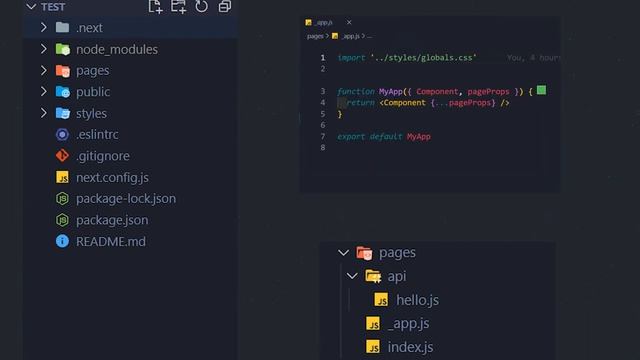This screenshot has height=360, width=640.
Task: Select the api folder label
Action: (x=397, y=277)
